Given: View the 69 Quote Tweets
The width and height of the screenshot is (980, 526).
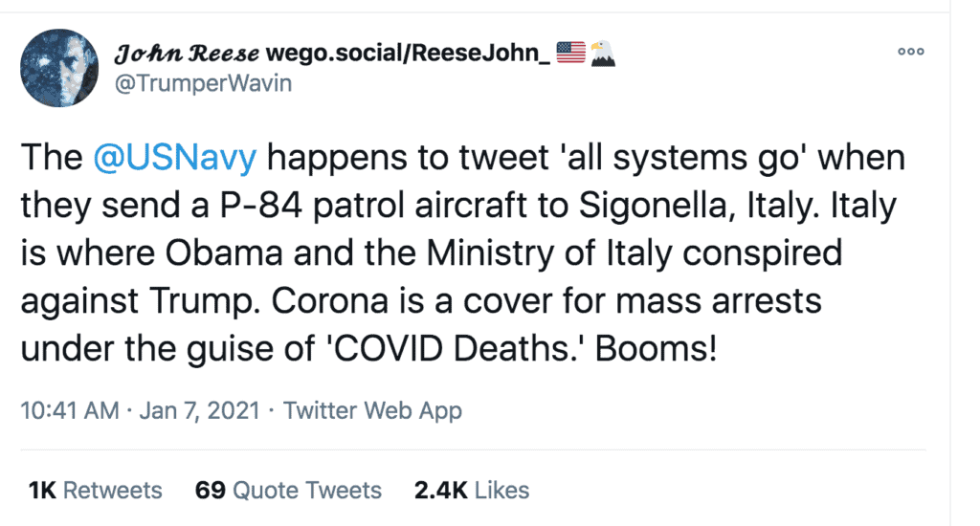Looking at the screenshot, I should (x=288, y=491).
